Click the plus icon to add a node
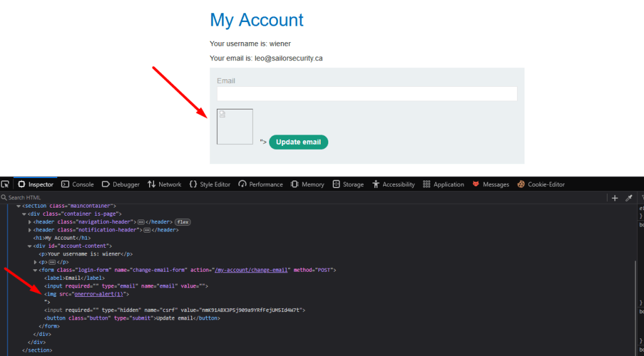 coord(615,197)
